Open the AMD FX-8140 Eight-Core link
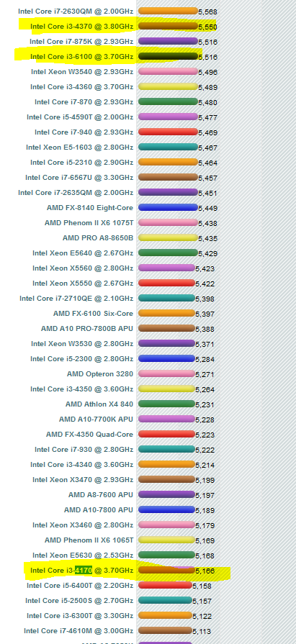Image resolution: width=296 pixels, height=644 pixels. [x=90, y=208]
